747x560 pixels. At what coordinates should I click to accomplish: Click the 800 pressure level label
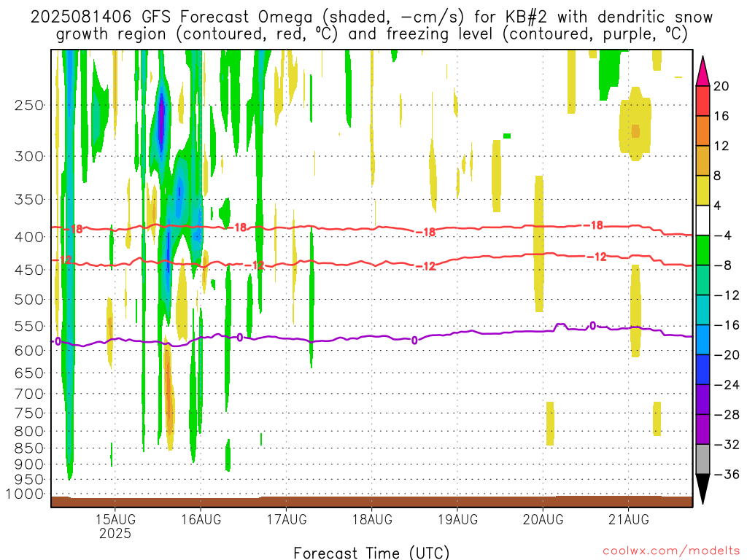(x=29, y=432)
